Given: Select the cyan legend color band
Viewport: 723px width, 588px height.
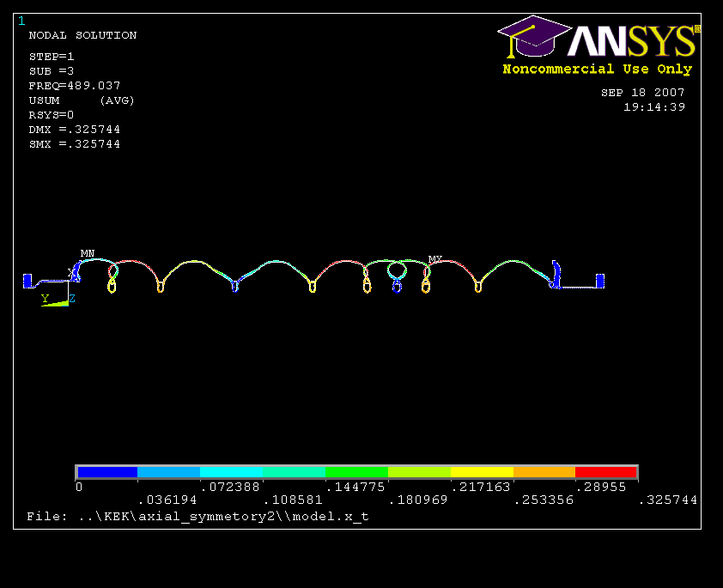Looking at the screenshot, I should tap(232, 472).
